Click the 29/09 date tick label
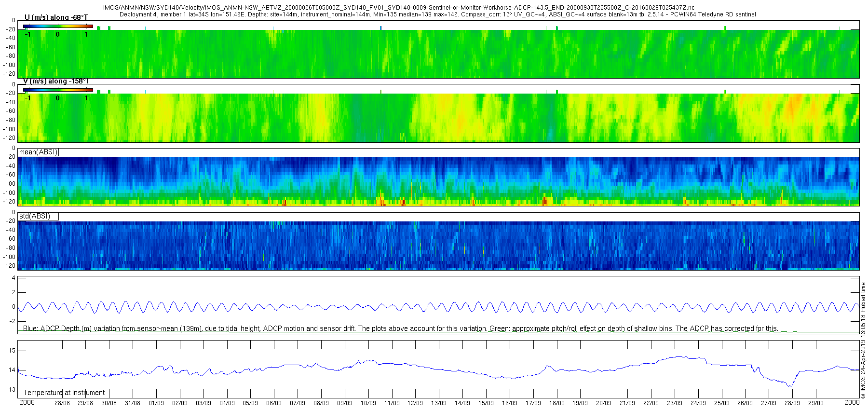Screen dimensions: 868x410 (816, 403)
